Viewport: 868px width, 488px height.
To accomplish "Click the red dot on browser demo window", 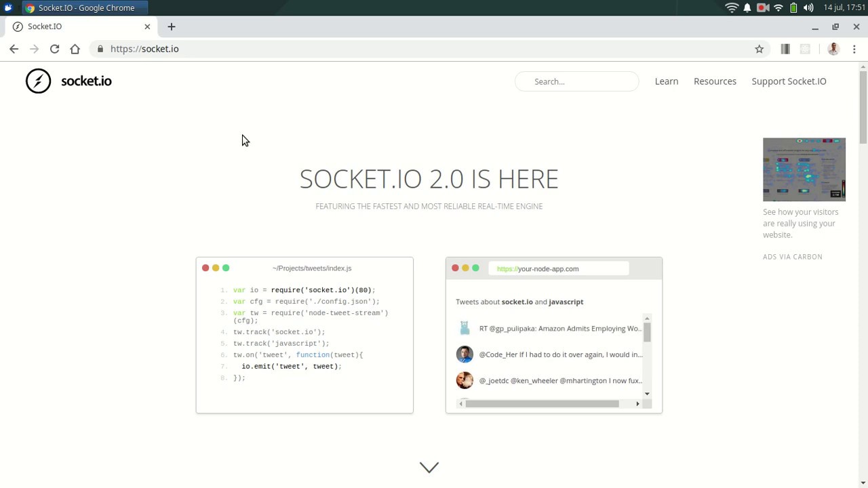I will 455,268.
